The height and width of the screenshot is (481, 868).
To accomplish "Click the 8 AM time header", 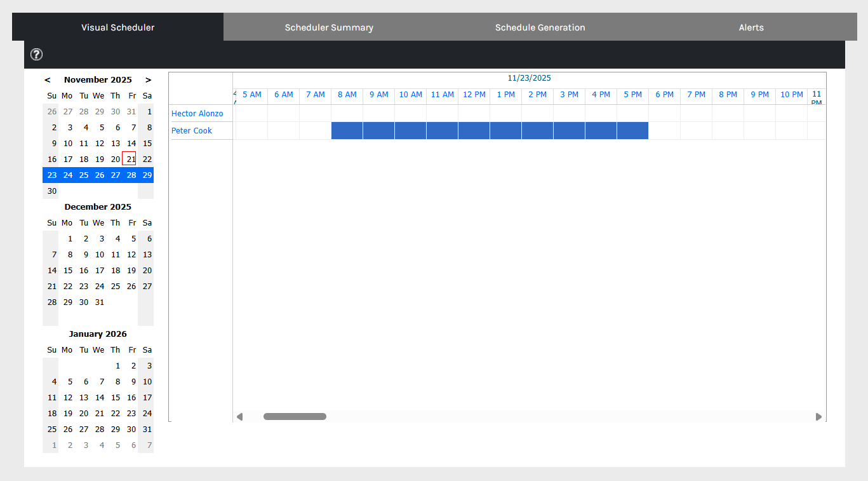I will pos(347,95).
